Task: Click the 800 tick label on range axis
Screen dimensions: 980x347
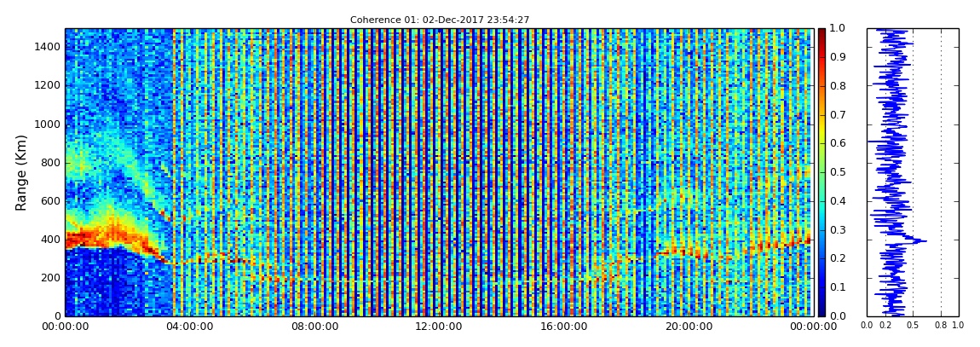Action: point(51,163)
